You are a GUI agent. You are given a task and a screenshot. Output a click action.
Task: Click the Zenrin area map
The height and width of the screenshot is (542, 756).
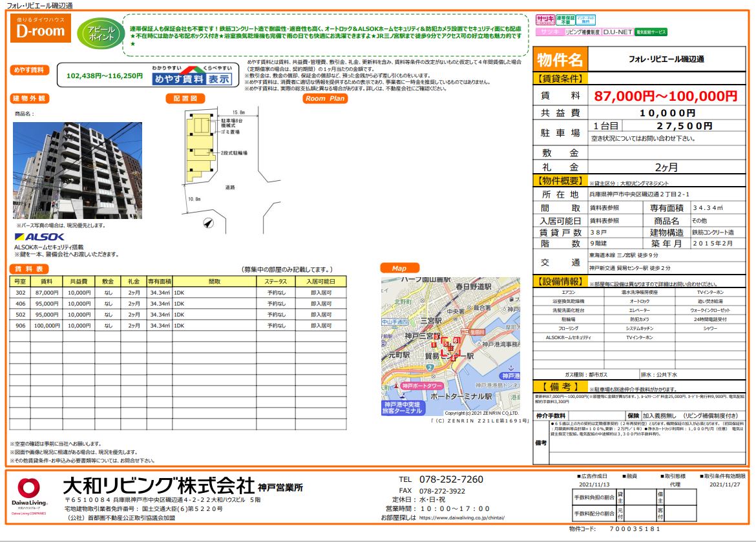click(450, 346)
